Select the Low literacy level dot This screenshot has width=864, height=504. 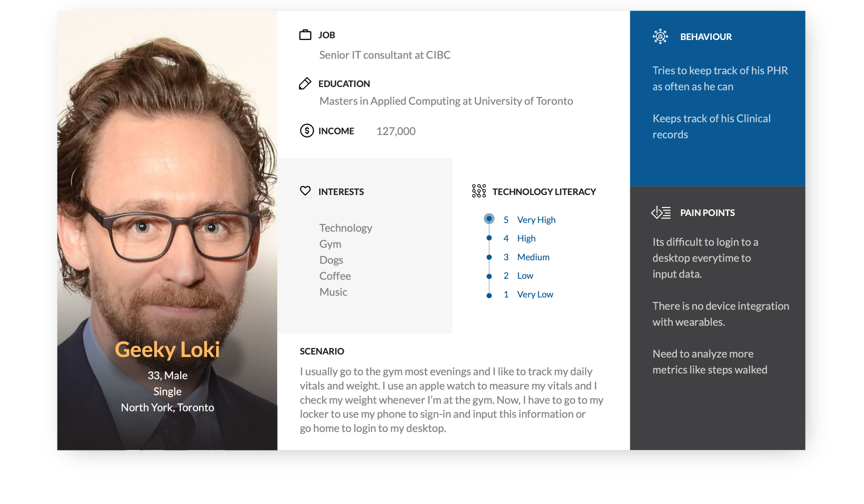(489, 276)
